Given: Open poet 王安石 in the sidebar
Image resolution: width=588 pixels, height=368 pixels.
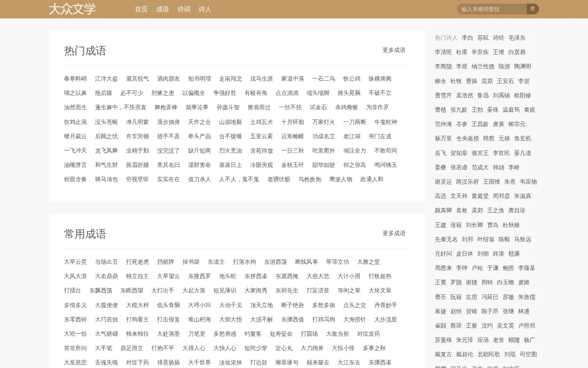Looking at the screenshot, I should pyautogui.click(x=506, y=81).
